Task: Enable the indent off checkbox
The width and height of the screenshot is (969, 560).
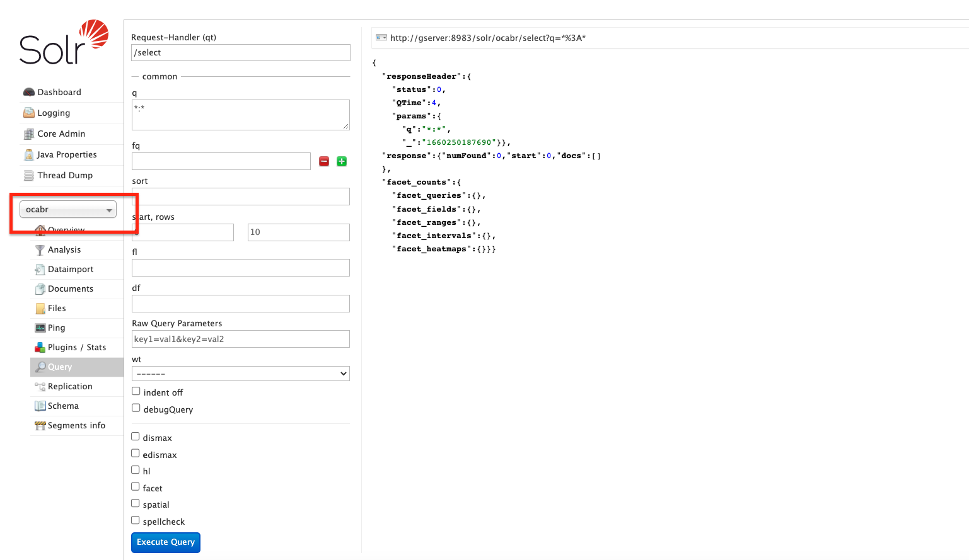Action: tap(136, 391)
